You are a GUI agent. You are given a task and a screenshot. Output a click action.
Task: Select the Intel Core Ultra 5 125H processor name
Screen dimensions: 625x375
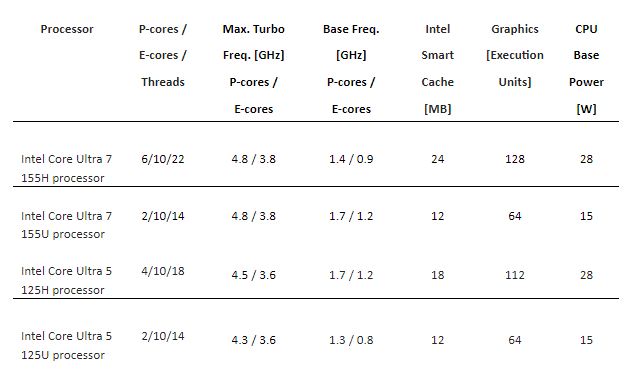point(67,280)
